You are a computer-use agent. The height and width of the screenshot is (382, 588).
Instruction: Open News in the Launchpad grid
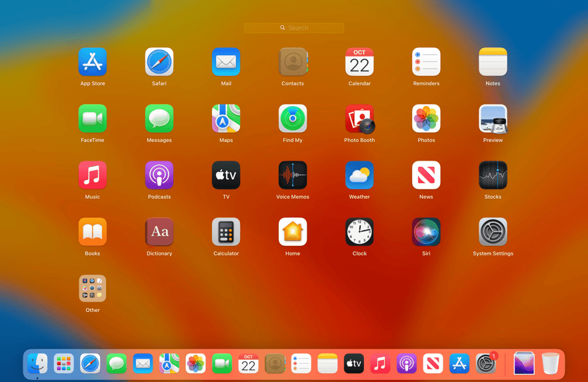[x=427, y=175]
